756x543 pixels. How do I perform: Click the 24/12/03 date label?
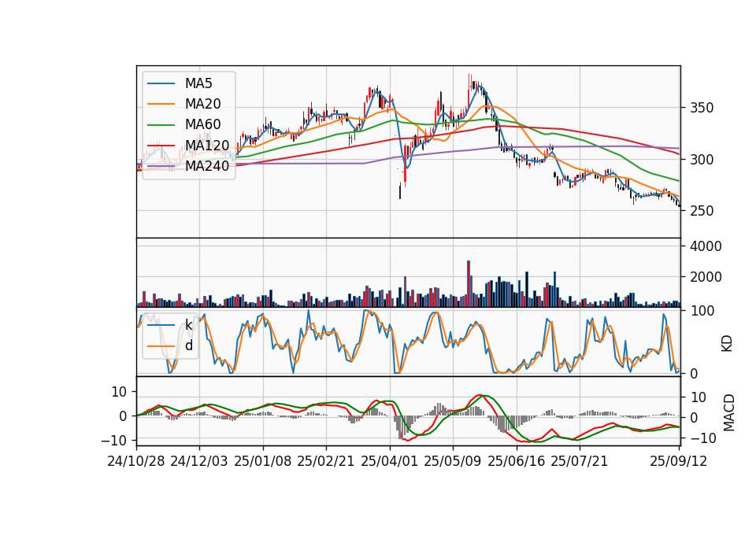pos(199,461)
